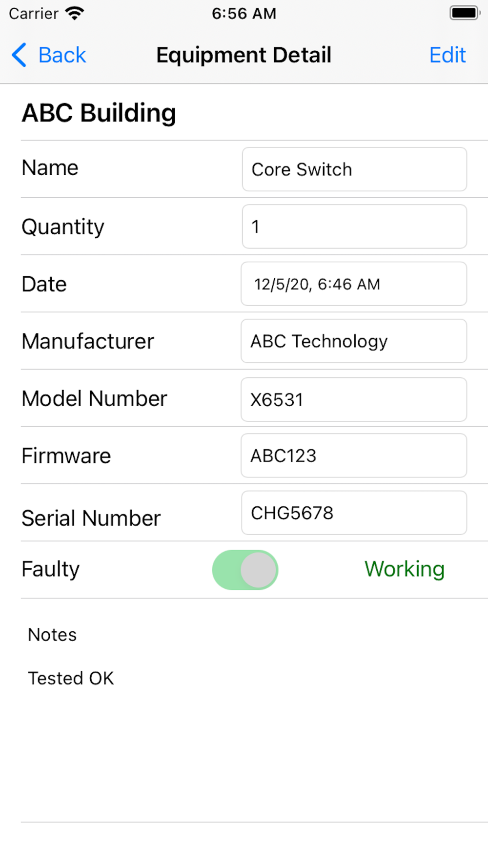Select the Name field with Core Switch
The width and height of the screenshot is (488, 868).
pyautogui.click(x=354, y=169)
